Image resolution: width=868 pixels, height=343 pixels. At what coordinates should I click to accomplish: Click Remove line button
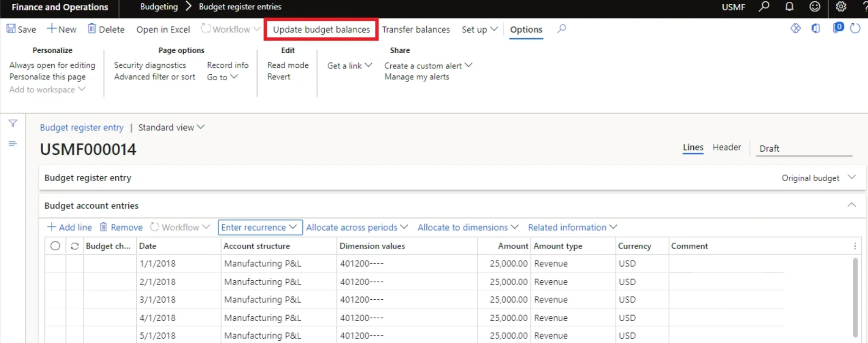pos(121,228)
